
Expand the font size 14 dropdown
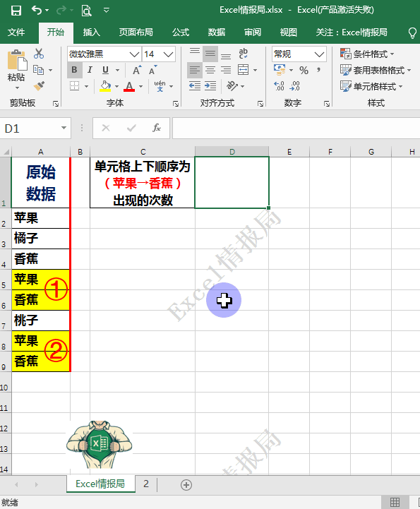pos(168,54)
